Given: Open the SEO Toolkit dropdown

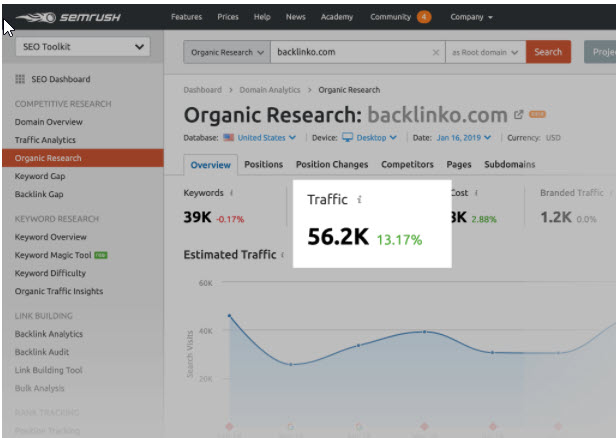Looking at the screenshot, I should point(83,47).
